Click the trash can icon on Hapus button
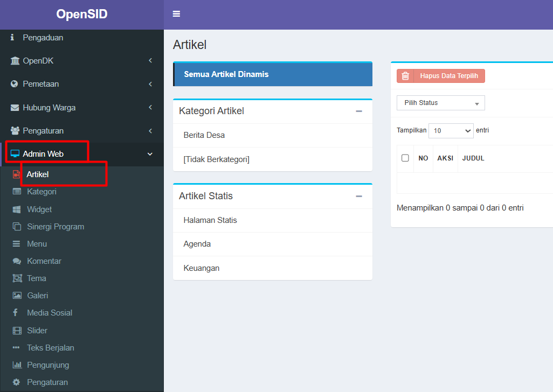The image size is (553, 392). [405, 76]
